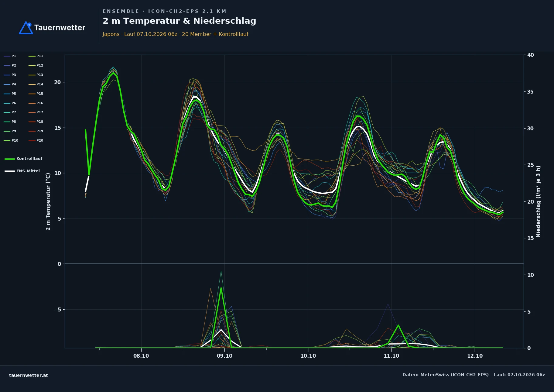Select the P4 legend entry
This screenshot has width=554, height=392.
click(10, 84)
